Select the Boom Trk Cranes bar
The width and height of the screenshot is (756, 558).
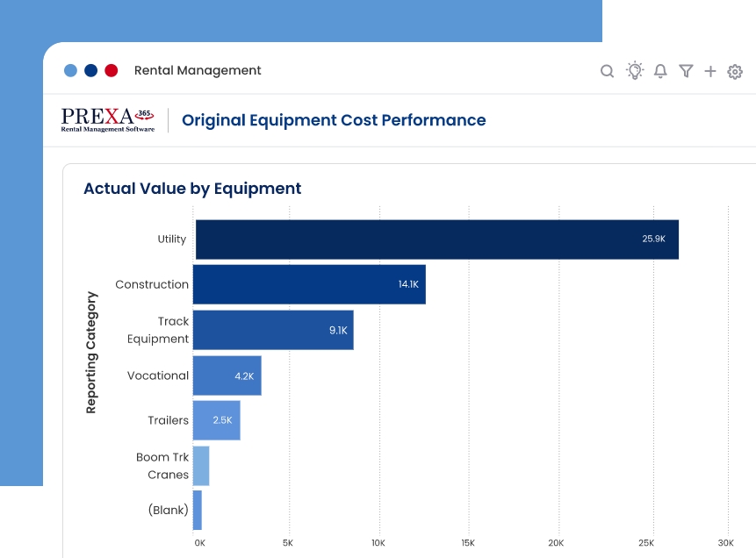(201, 466)
